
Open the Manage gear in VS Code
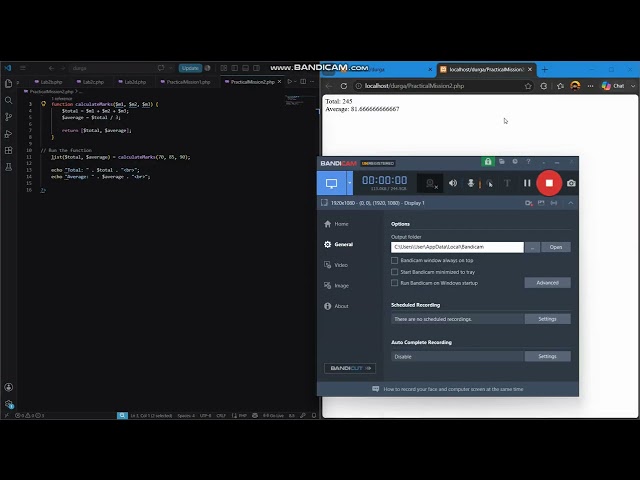click(x=9, y=404)
